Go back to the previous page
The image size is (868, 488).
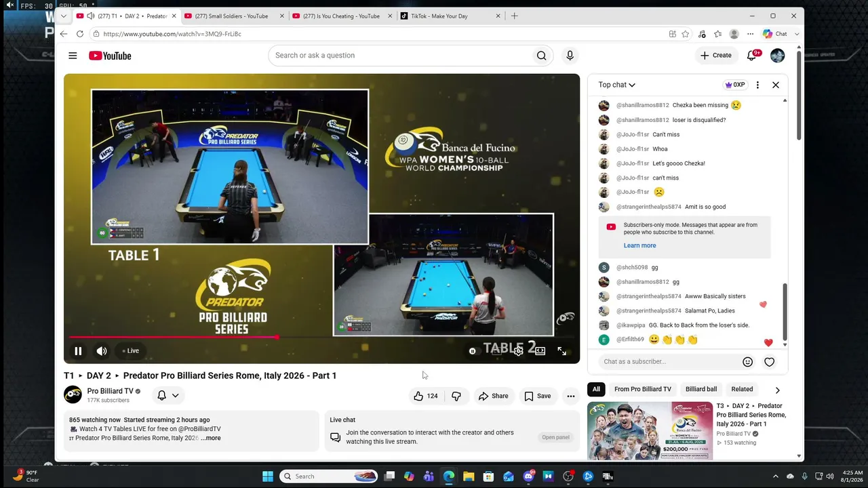click(x=64, y=34)
